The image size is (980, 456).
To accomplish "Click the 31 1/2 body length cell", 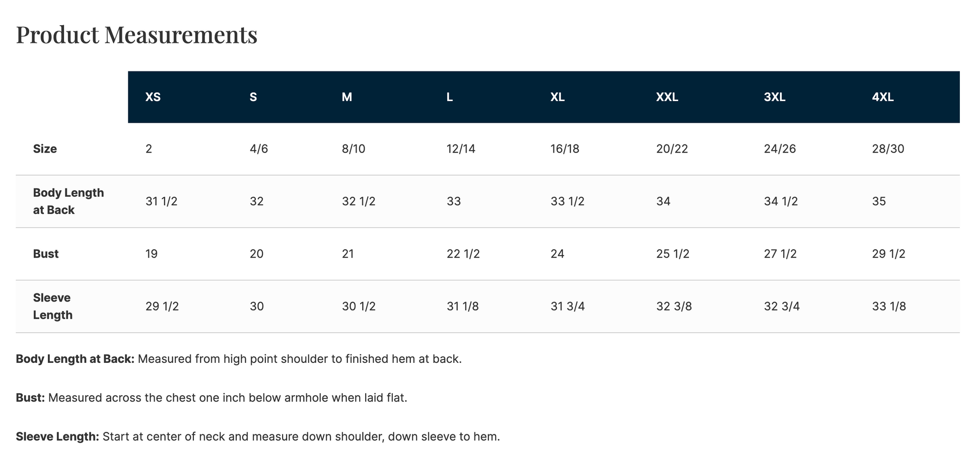I will point(161,201).
